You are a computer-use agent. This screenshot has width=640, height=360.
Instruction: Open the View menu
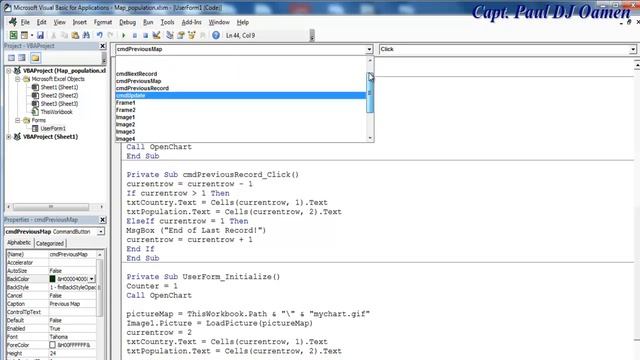tap(60, 22)
